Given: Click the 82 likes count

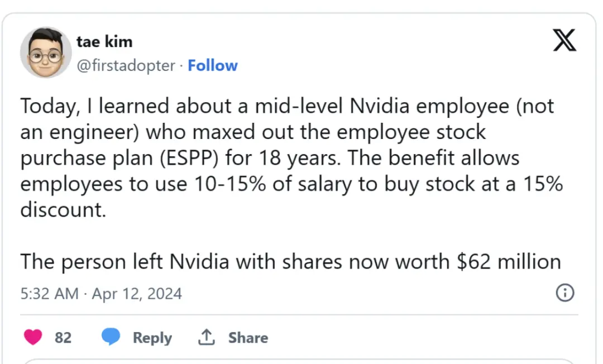Looking at the screenshot, I should click(x=63, y=337).
